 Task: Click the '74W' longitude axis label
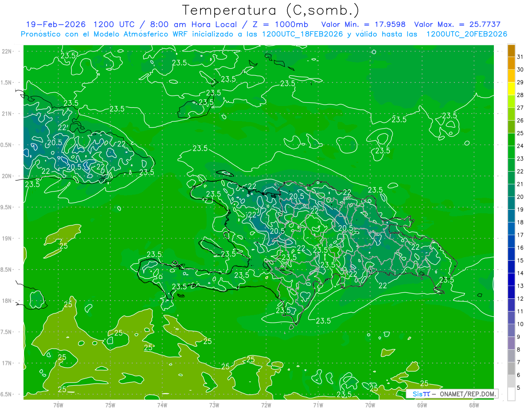point(162,405)
